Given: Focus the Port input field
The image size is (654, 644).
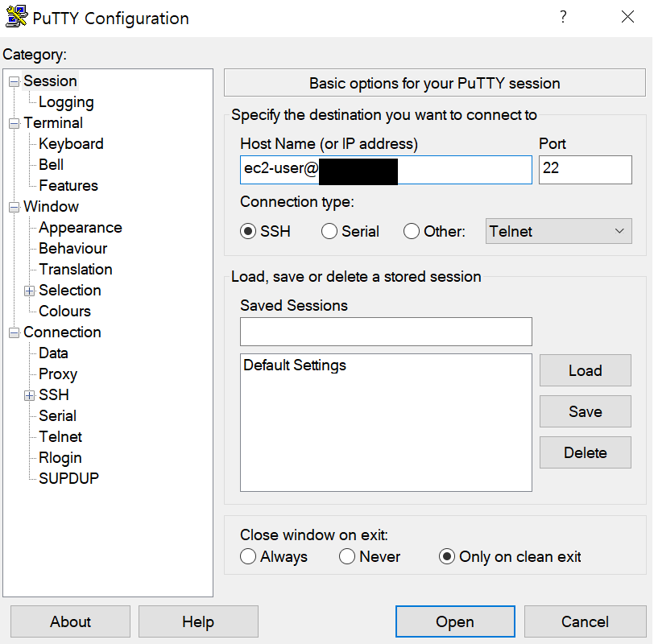Looking at the screenshot, I should (x=586, y=170).
